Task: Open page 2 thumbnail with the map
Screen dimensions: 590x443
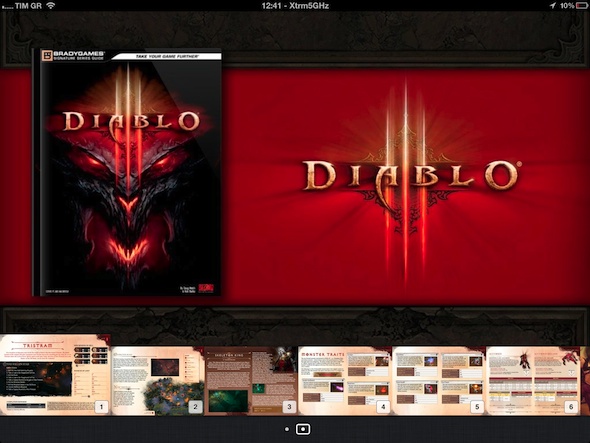Action: pyautogui.click(x=158, y=381)
